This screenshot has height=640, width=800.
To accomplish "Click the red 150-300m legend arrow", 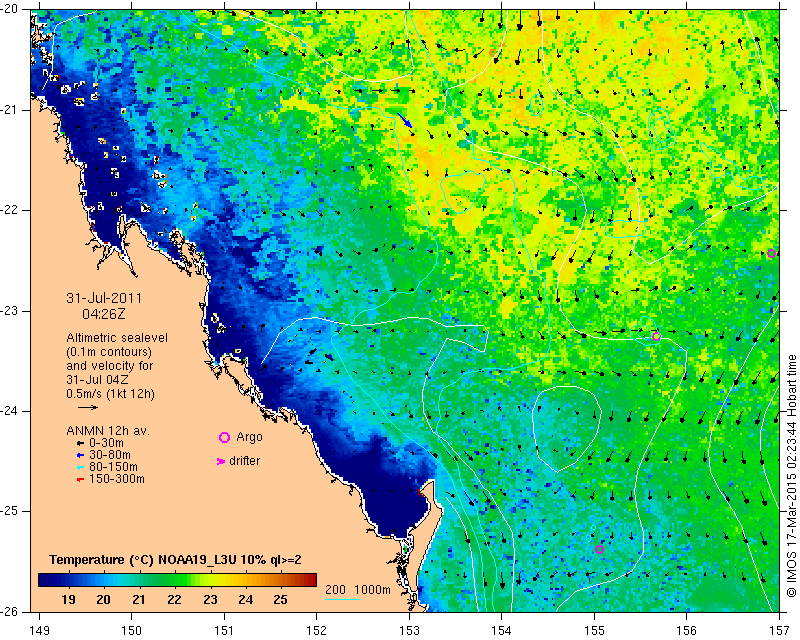I will tap(80, 479).
